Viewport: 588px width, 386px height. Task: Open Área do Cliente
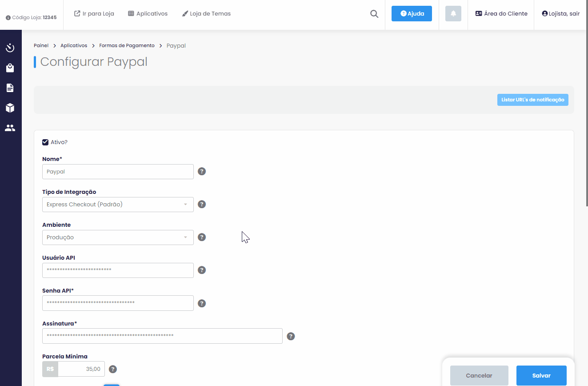click(x=501, y=14)
